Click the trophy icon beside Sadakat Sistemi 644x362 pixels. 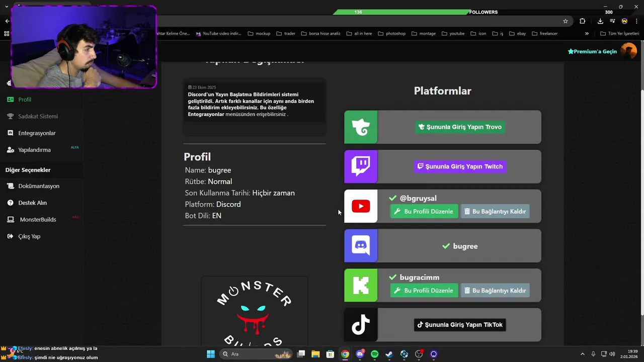click(x=10, y=116)
